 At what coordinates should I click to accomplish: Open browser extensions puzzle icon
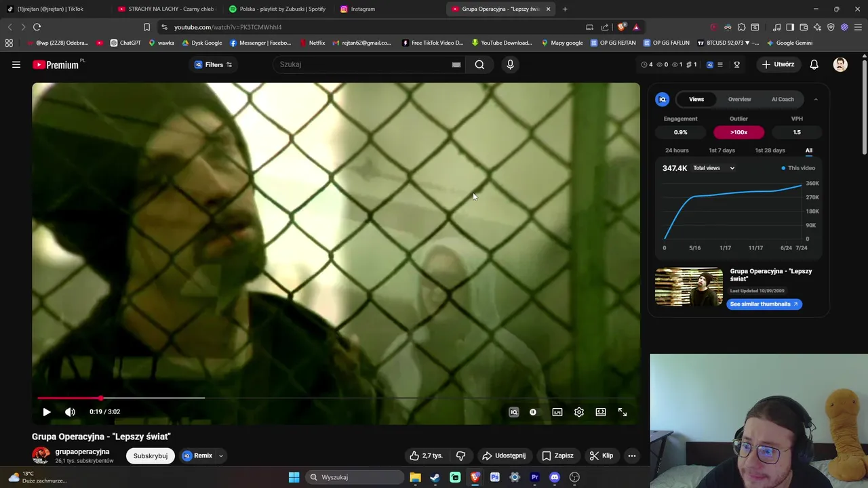pyautogui.click(x=741, y=27)
